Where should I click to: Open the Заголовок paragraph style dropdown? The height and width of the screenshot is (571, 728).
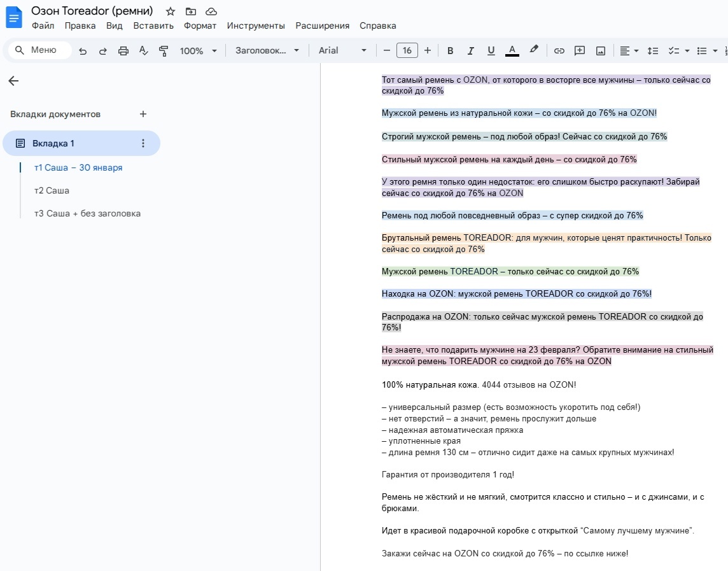click(x=267, y=51)
